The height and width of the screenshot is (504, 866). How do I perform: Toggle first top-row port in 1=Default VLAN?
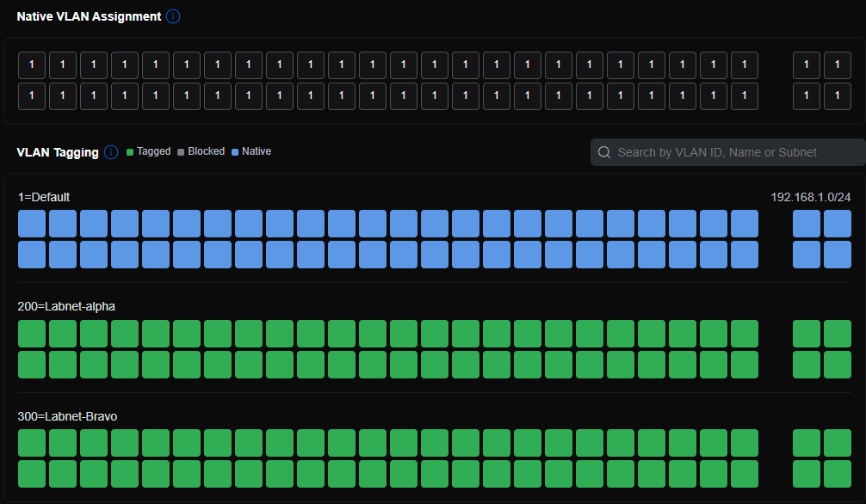pos(32,224)
